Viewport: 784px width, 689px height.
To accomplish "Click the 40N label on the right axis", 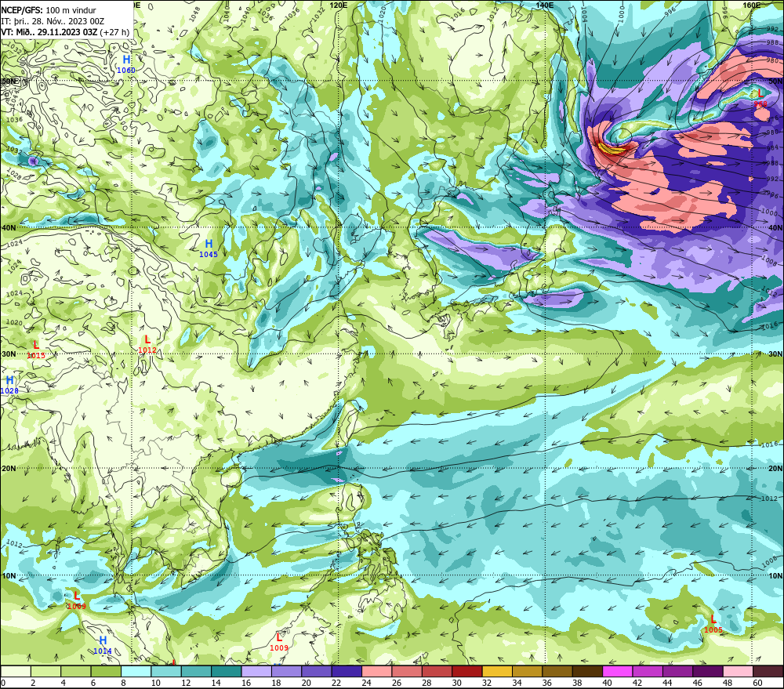I will click(776, 227).
